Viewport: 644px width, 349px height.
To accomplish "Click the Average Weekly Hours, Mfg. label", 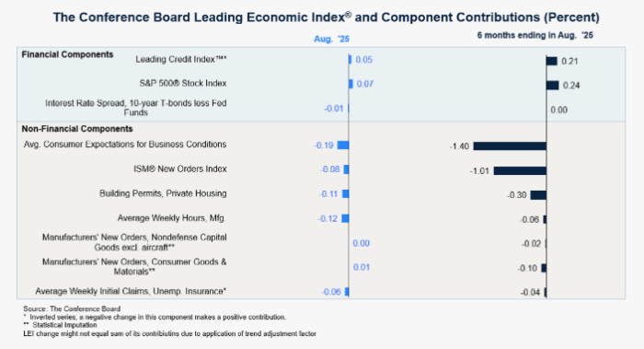I will (x=172, y=218).
